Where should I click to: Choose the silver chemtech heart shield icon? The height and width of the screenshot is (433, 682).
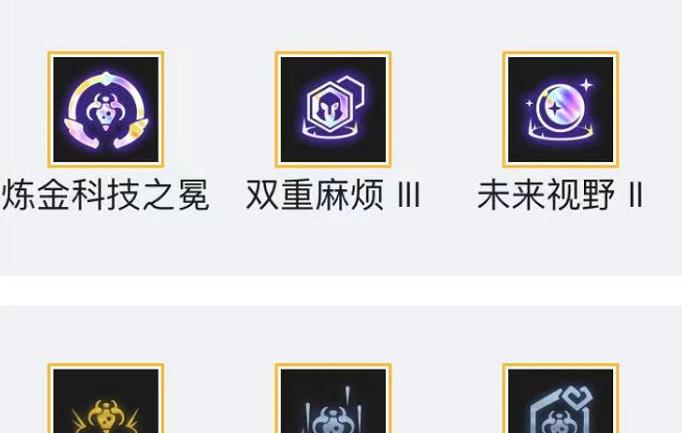561,398
